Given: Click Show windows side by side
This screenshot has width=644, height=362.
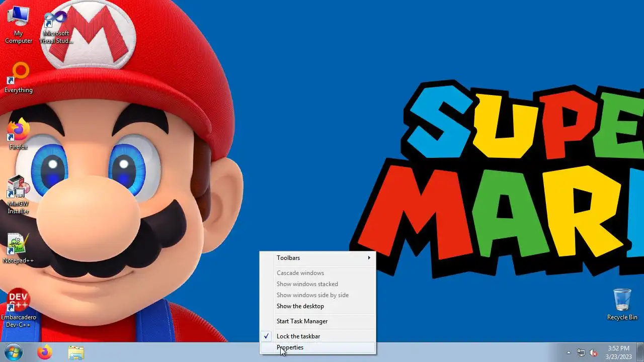Looking at the screenshot, I should click(x=317, y=295).
